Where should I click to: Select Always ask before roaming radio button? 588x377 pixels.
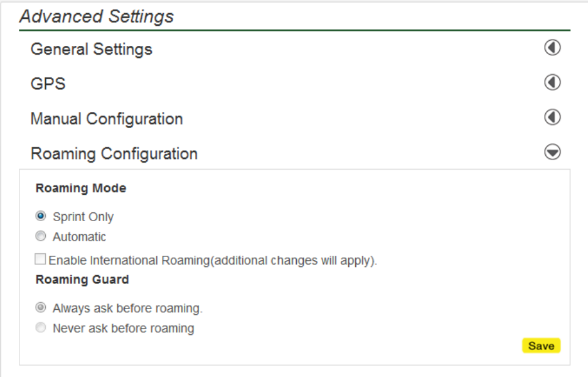pyautogui.click(x=41, y=308)
